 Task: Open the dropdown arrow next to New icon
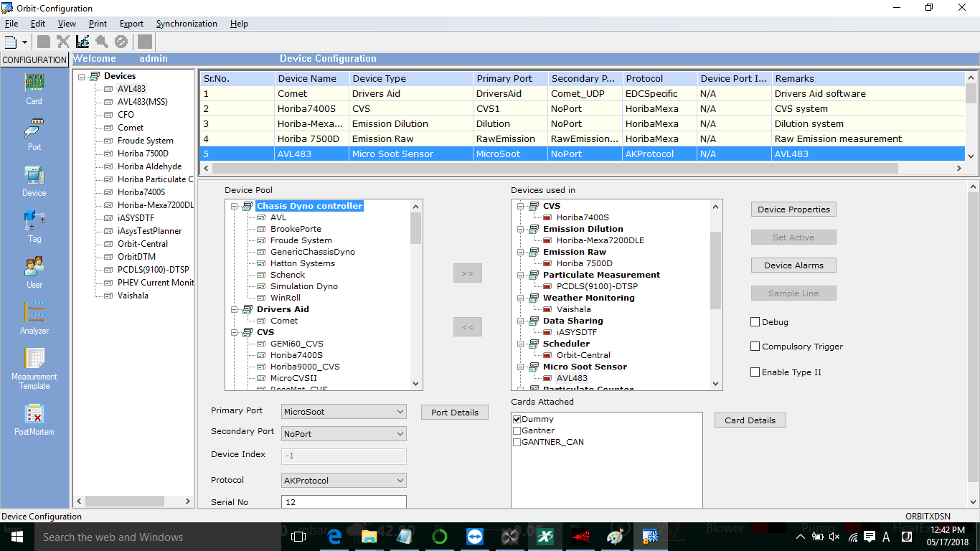(x=24, y=42)
